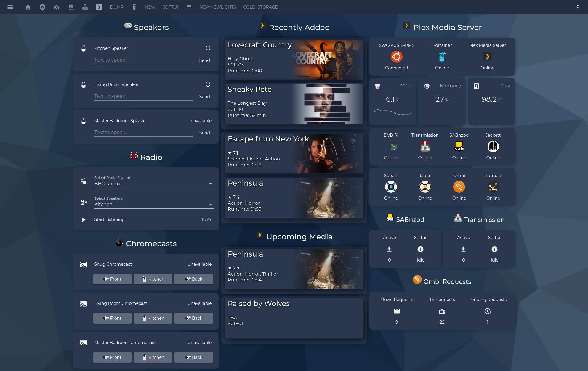The height and width of the screenshot is (371, 588).
Task: Click the Tautulli icon
Action: [493, 187]
